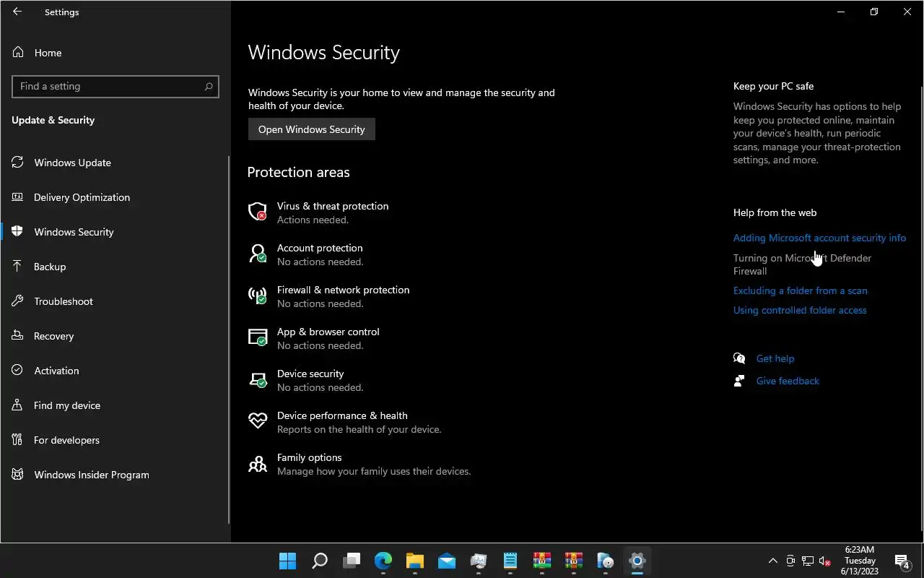Image resolution: width=924 pixels, height=578 pixels.
Task: Open Task View from the taskbar
Action: click(352, 561)
